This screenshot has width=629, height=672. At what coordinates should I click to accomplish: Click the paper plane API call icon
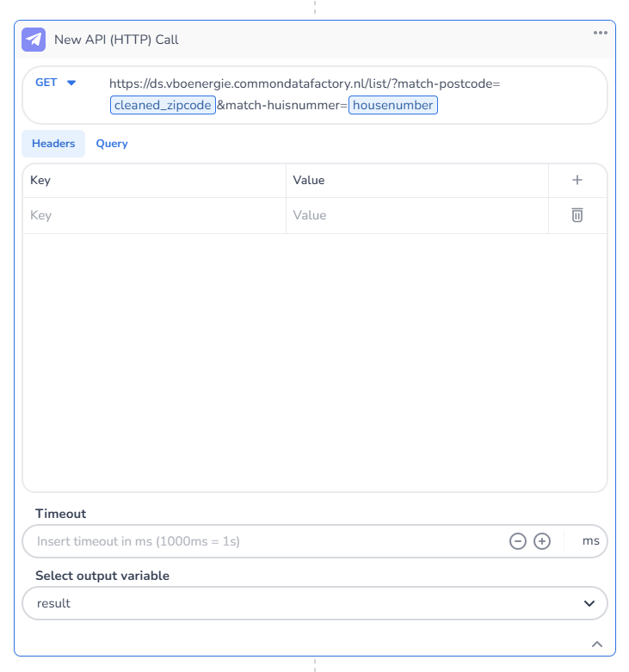(x=34, y=40)
